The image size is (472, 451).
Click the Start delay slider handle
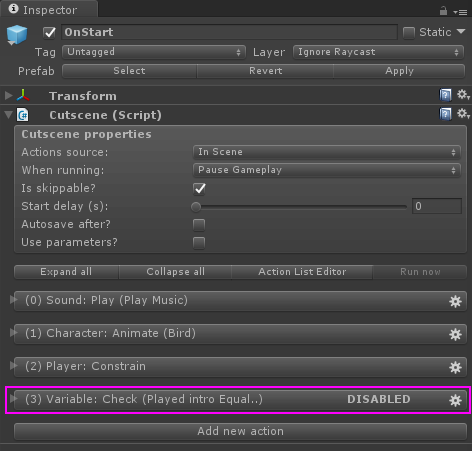[x=196, y=207]
